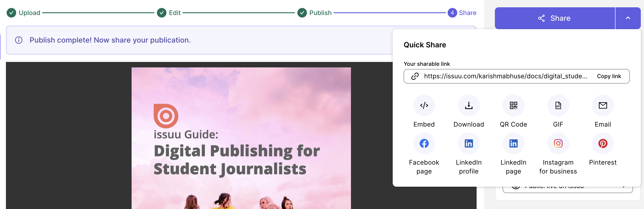
Task: Go to the Share step label
Action: 467,13
